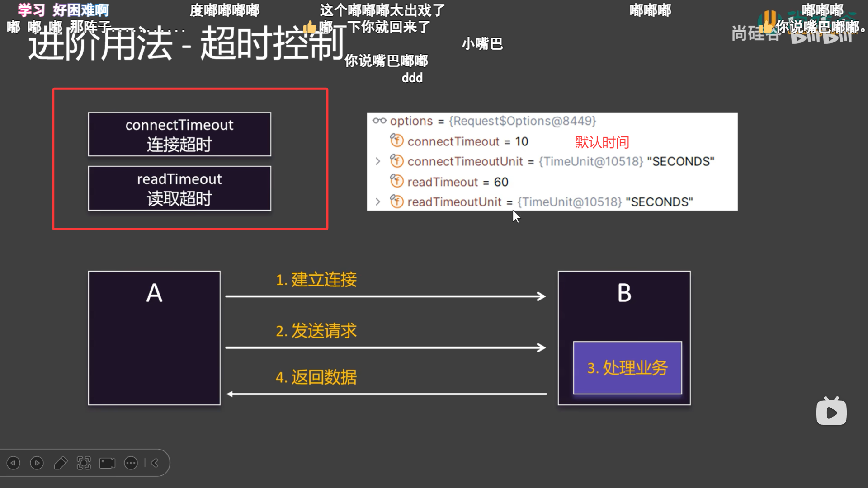Viewport: 868px width, 488px height.
Task: Click the red 默认时间 annotation text
Action: 602,141
